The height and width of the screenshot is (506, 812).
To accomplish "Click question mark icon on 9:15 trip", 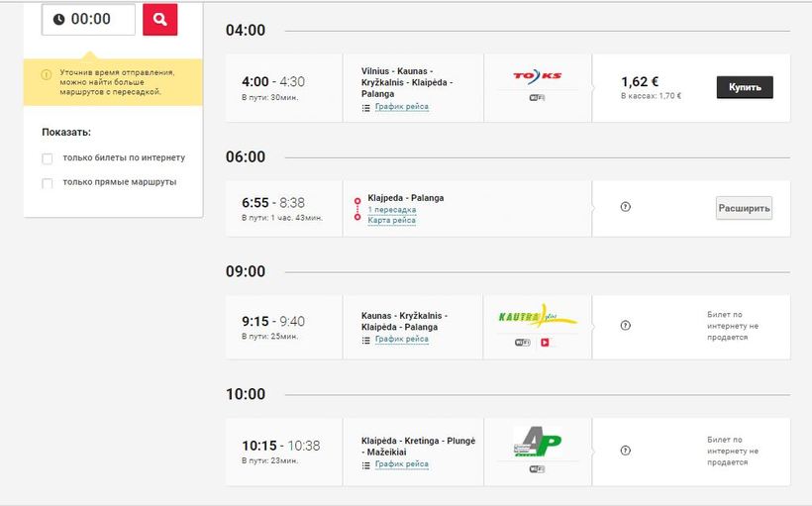I will pyautogui.click(x=625, y=326).
